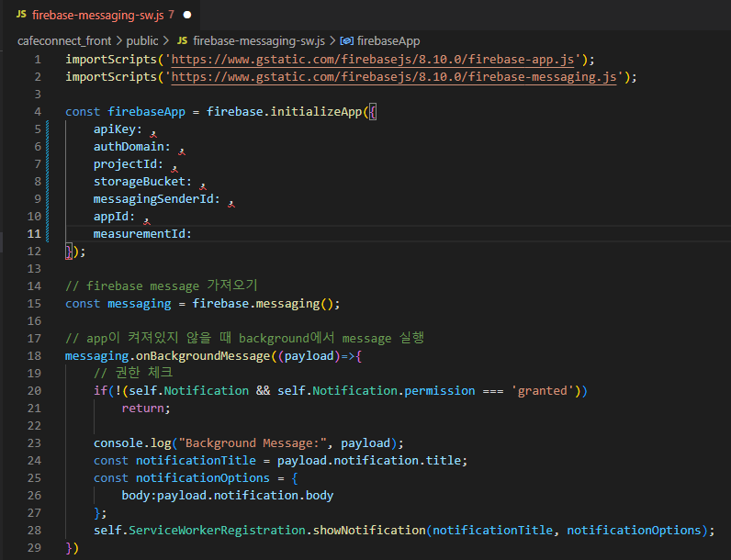
Task: Click notificationOptions declaration on line 25
Action: click(x=203, y=478)
